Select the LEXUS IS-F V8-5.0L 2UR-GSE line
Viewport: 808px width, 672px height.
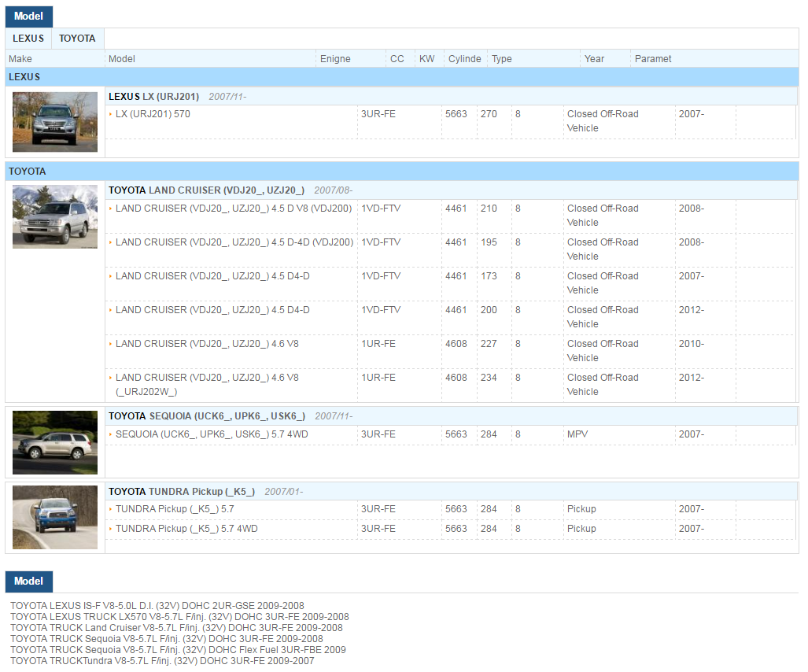coord(157,606)
